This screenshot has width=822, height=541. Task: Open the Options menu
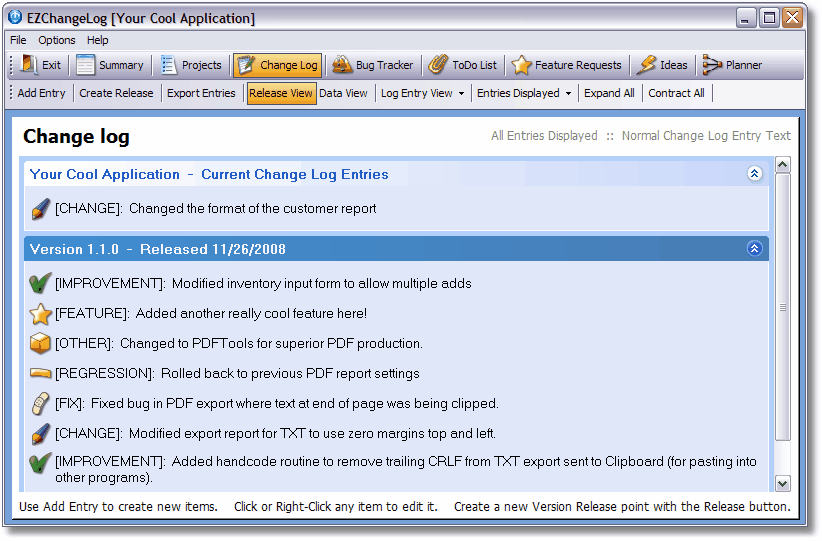(57, 40)
